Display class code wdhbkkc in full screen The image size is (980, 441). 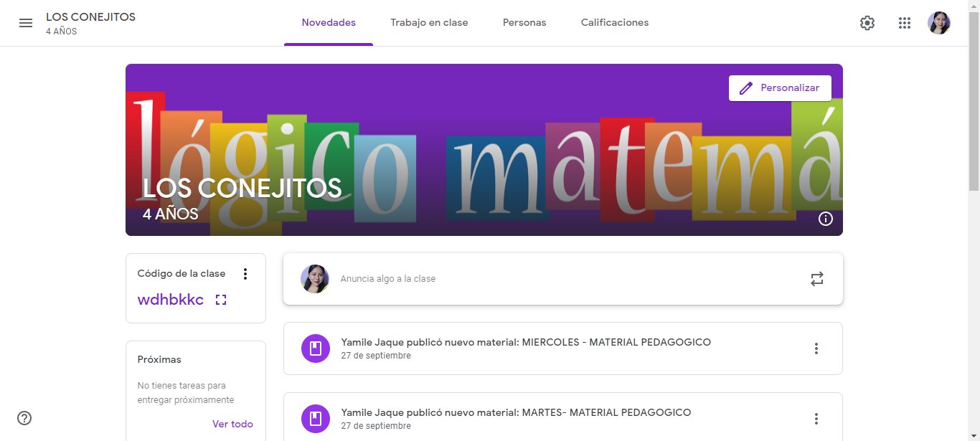(x=221, y=300)
